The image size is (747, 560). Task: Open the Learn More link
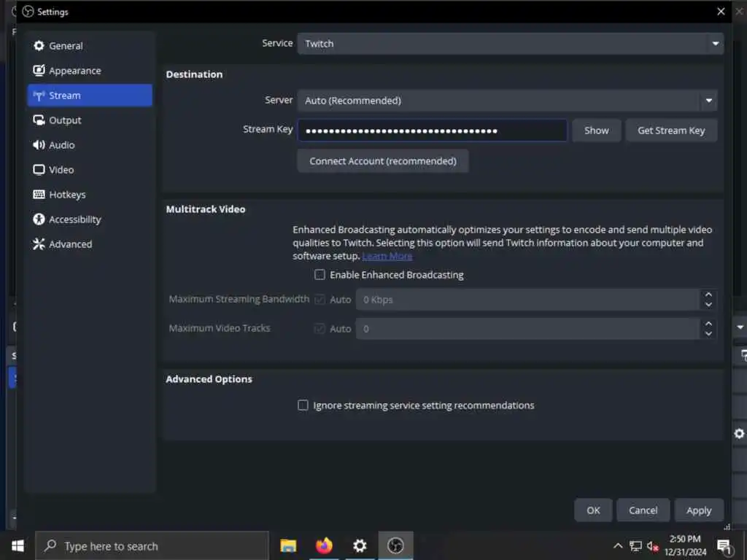click(387, 256)
